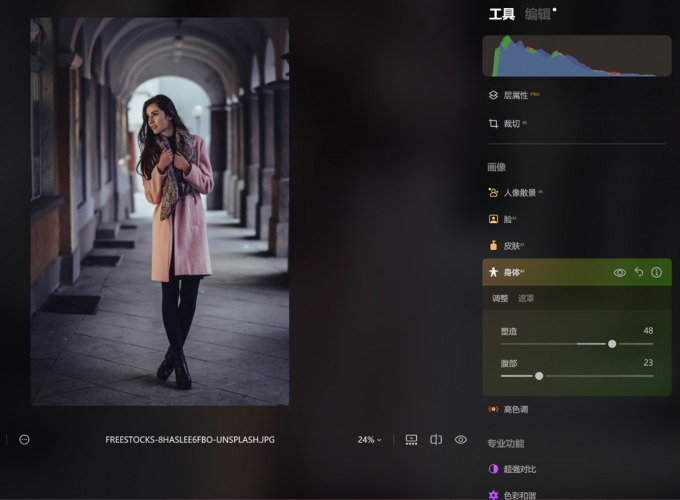This screenshot has width=680, height=500.
Task: Toggle the preview eye in bottom toolbar
Action: [461, 439]
